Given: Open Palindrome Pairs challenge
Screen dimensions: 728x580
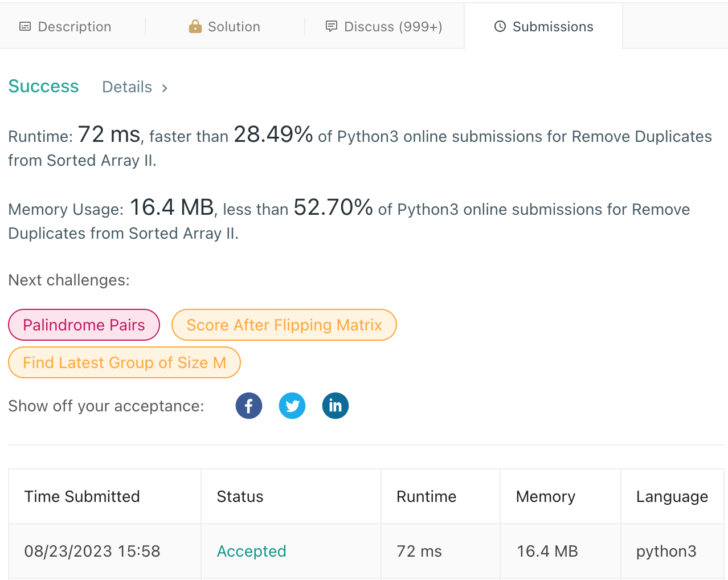Looking at the screenshot, I should (84, 325).
